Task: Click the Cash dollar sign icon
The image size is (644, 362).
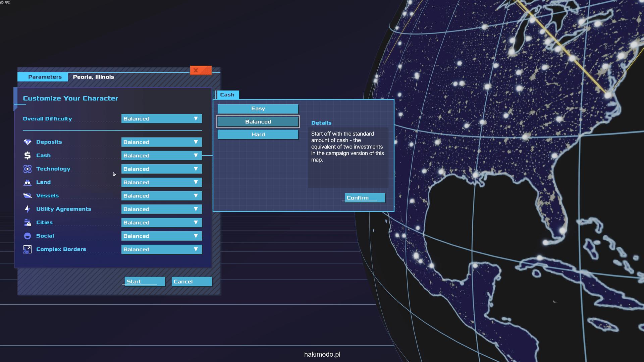Action: coord(28,156)
